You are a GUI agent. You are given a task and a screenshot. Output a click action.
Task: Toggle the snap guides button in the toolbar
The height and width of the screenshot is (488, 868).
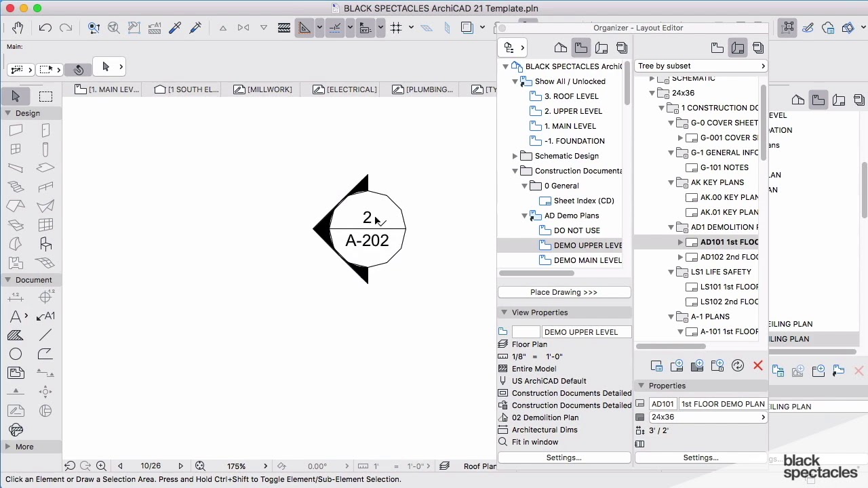tap(335, 28)
